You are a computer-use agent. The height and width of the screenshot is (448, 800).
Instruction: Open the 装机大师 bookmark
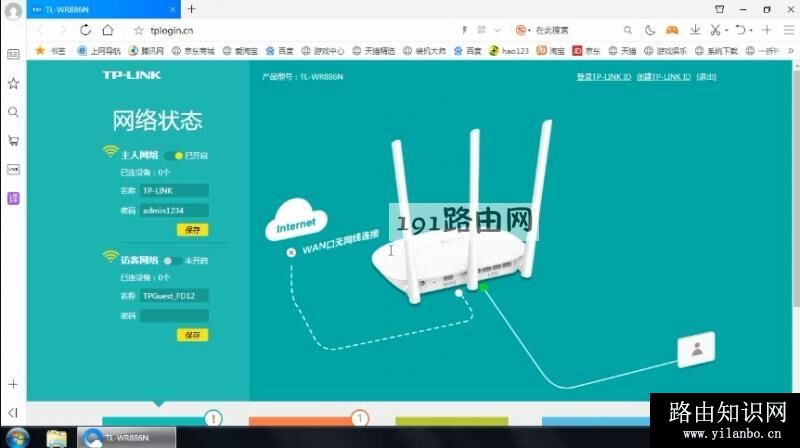coord(424,51)
